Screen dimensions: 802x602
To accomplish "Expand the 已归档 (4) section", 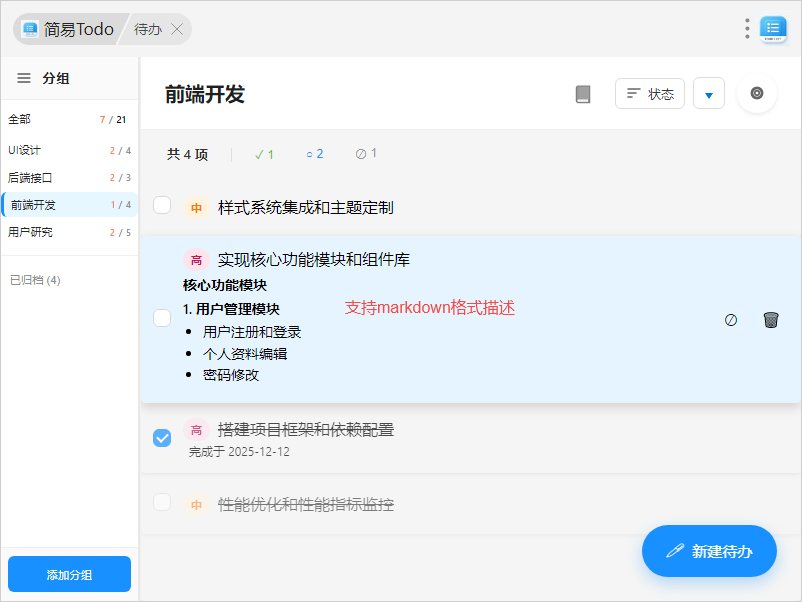I will (x=35, y=280).
